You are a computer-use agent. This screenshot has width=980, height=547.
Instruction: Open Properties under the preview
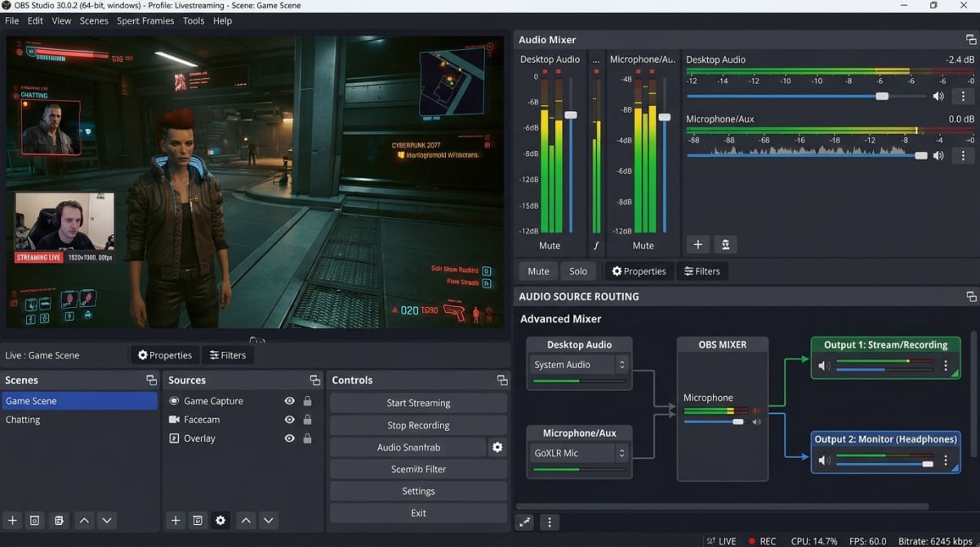tap(164, 355)
